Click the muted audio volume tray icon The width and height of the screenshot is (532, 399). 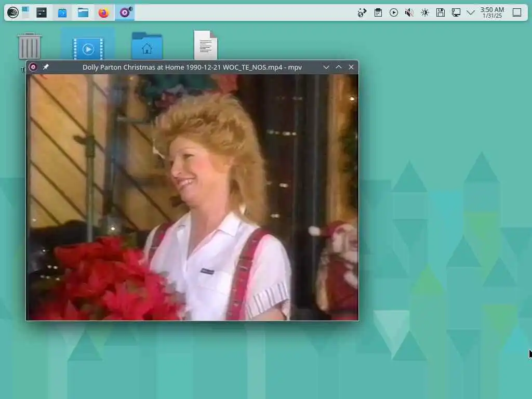(x=409, y=12)
